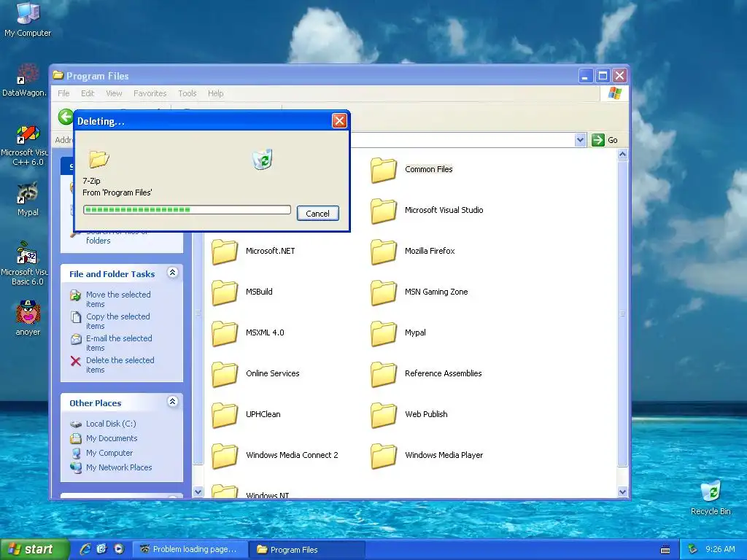Image resolution: width=747 pixels, height=560 pixels.
Task: Click the task pane scroll down arrow
Action: (x=198, y=492)
